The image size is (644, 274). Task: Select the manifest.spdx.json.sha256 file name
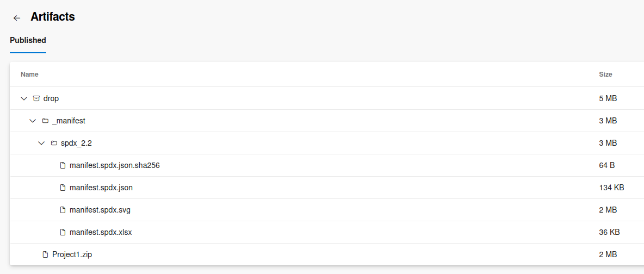(114, 165)
